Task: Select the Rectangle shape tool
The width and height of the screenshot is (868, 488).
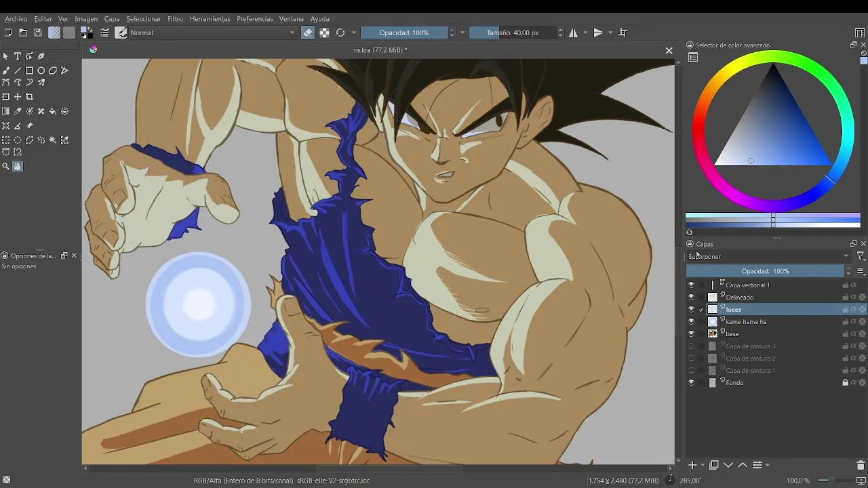Action: pos(29,70)
